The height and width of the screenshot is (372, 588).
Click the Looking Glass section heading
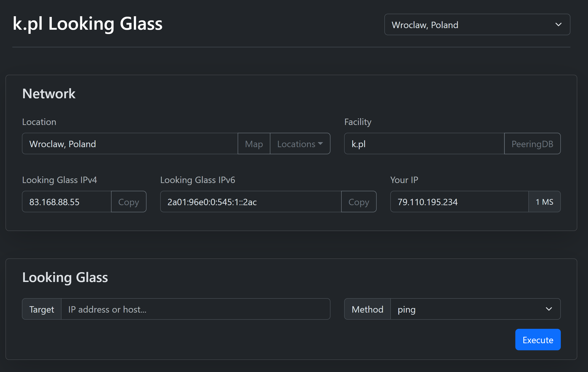click(x=65, y=277)
